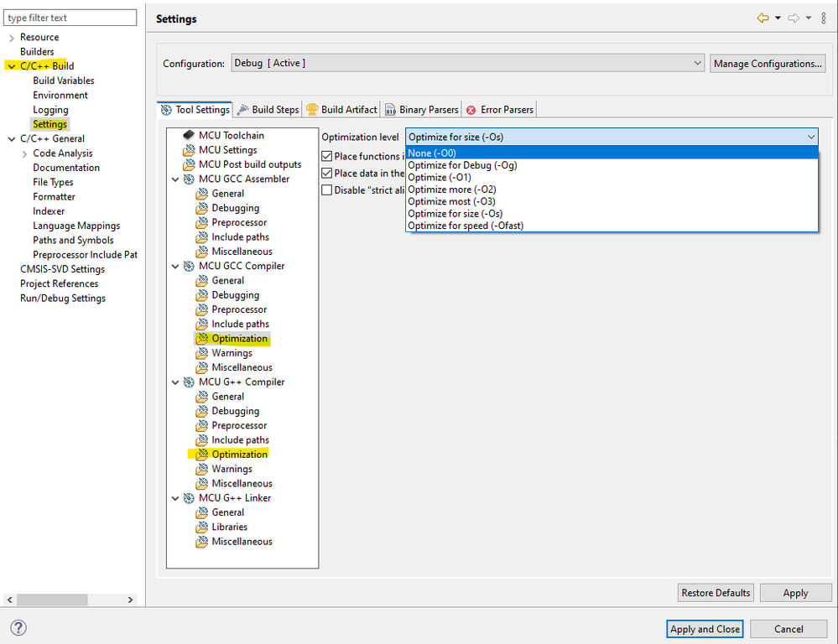Screen dimensions: 838x644
Task: Open the Build Variables settings page
Action: tap(64, 80)
